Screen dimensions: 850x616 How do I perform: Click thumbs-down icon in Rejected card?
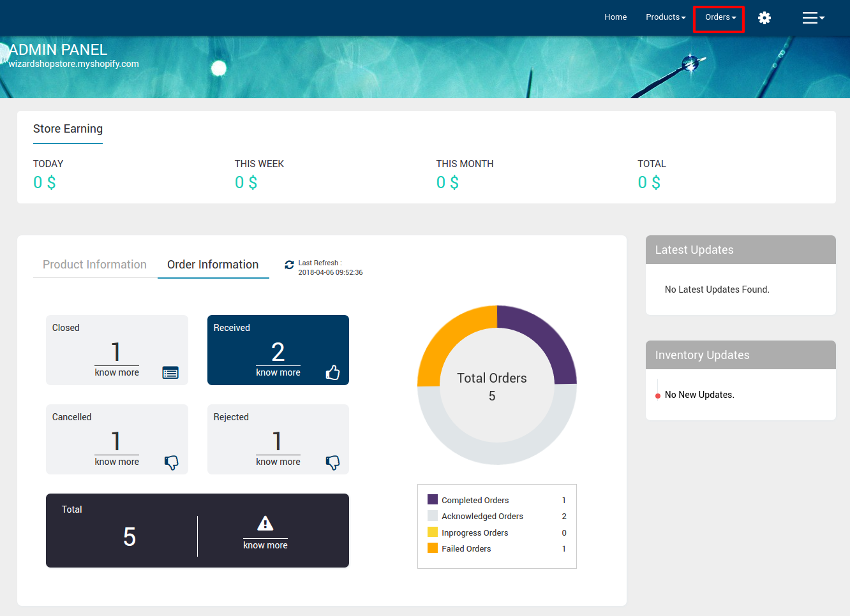pos(332,462)
